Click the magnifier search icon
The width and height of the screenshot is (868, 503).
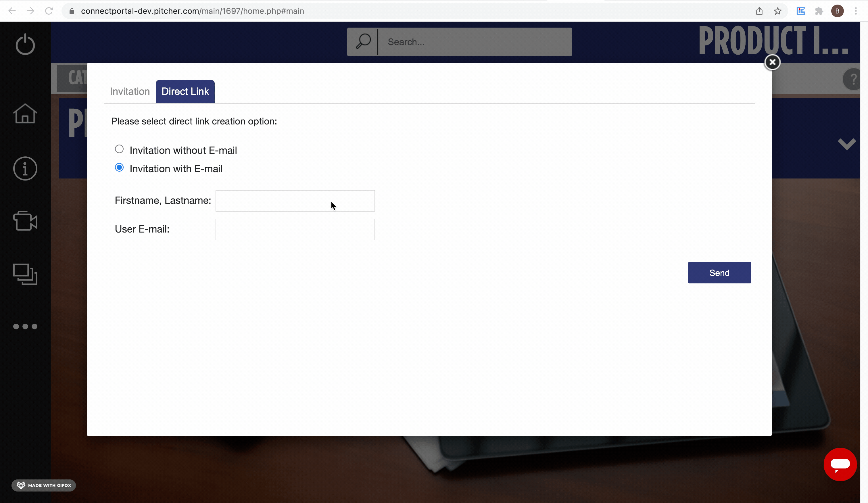(363, 42)
